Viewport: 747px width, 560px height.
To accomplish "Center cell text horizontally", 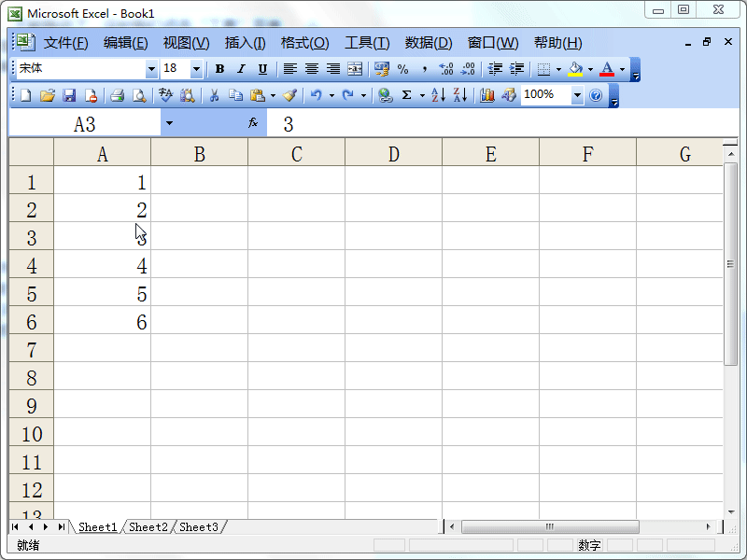I will (x=312, y=69).
